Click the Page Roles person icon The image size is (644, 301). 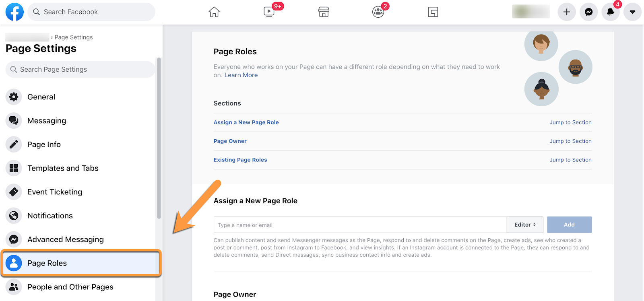14,263
